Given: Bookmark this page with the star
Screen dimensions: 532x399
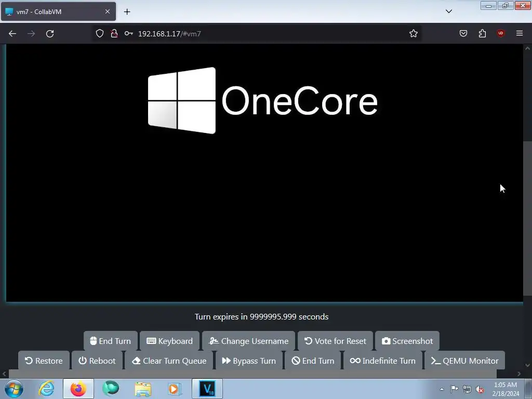Looking at the screenshot, I should [413, 33].
